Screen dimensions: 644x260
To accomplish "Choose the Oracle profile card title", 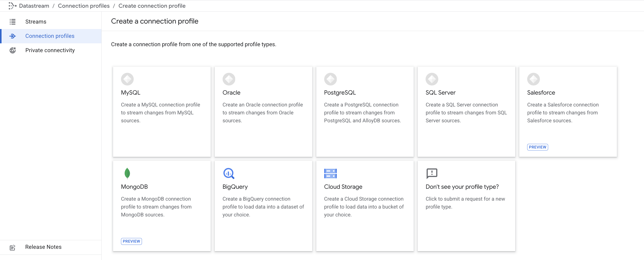I will [x=231, y=93].
